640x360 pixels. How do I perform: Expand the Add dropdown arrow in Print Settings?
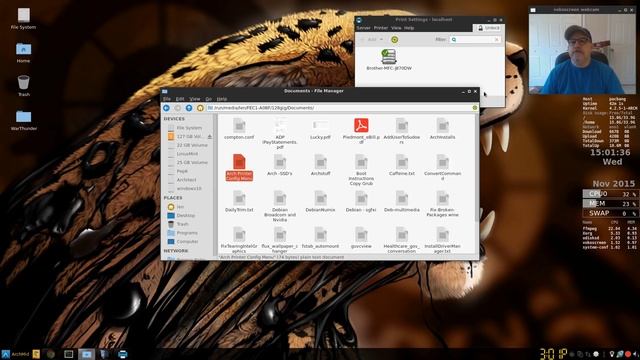coord(382,40)
